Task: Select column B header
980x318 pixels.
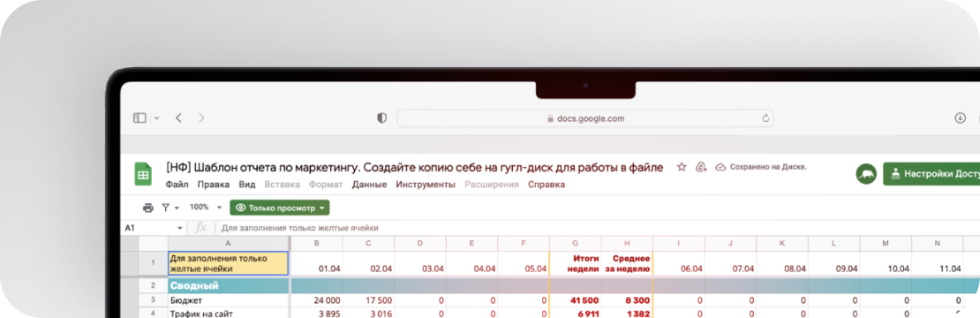Action: click(317, 243)
